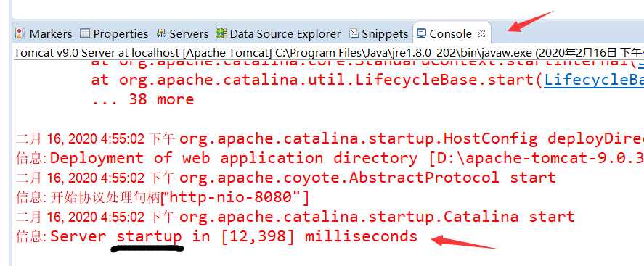
Task: Activate the Console tab label
Action: click(451, 33)
